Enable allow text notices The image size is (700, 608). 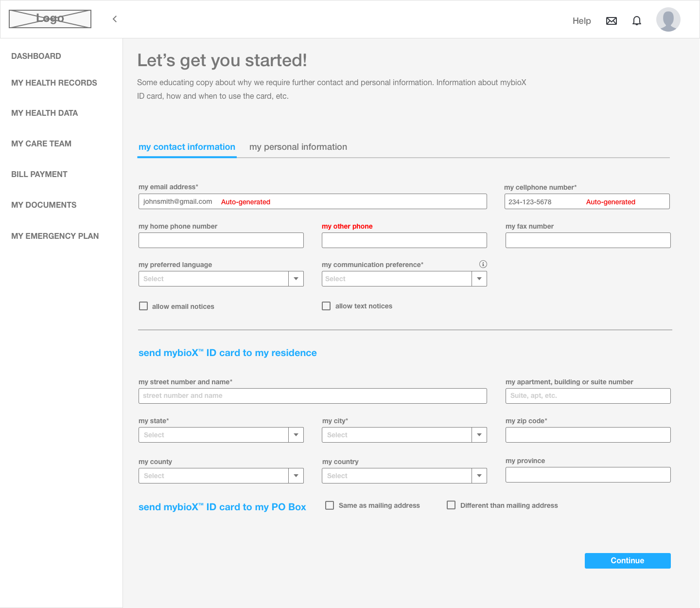tap(326, 305)
